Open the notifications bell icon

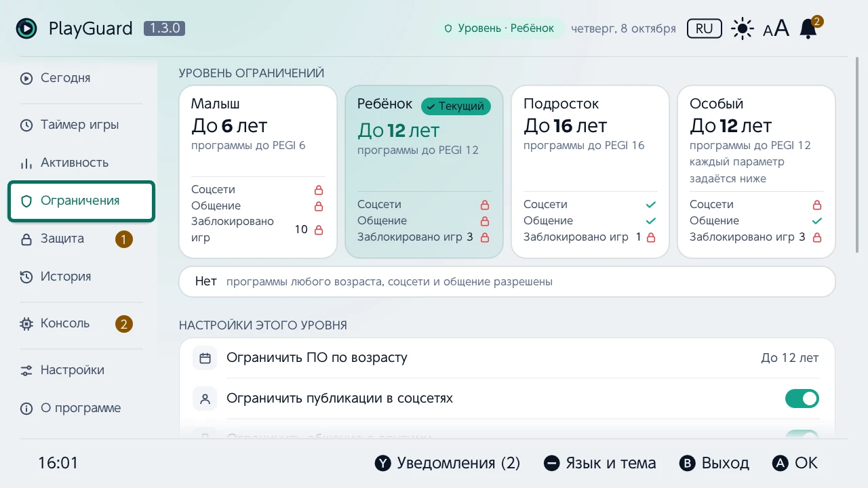coord(808,28)
